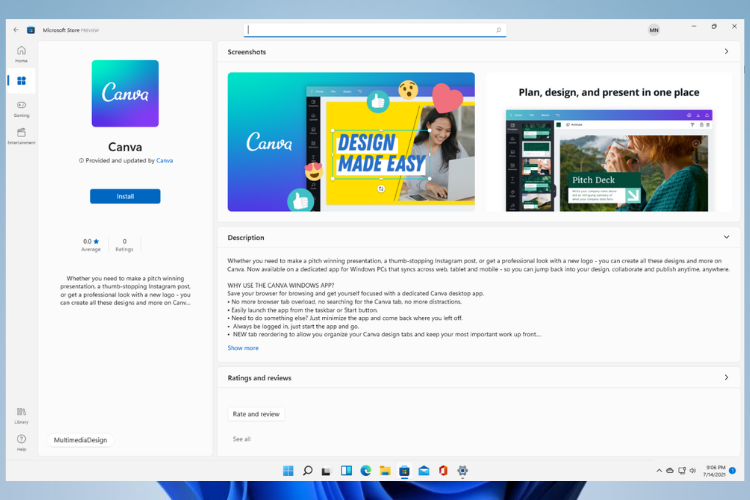The image size is (750, 500).
Task: Click the MultimediaDesign category tag
Action: coord(80,440)
